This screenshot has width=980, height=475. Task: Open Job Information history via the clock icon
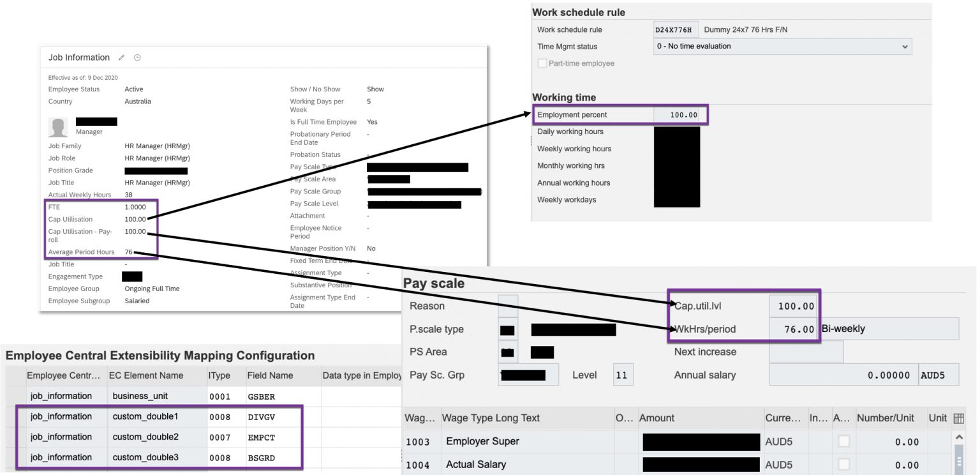click(x=137, y=57)
